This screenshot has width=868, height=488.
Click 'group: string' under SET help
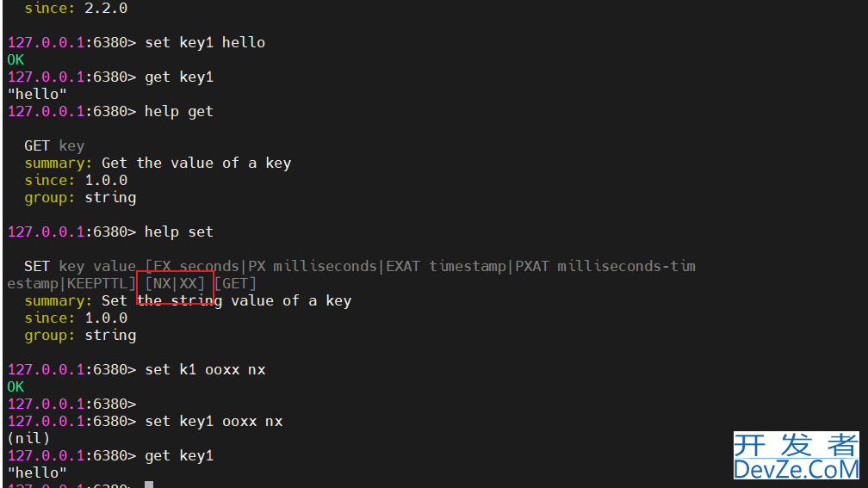pyautogui.click(x=80, y=336)
